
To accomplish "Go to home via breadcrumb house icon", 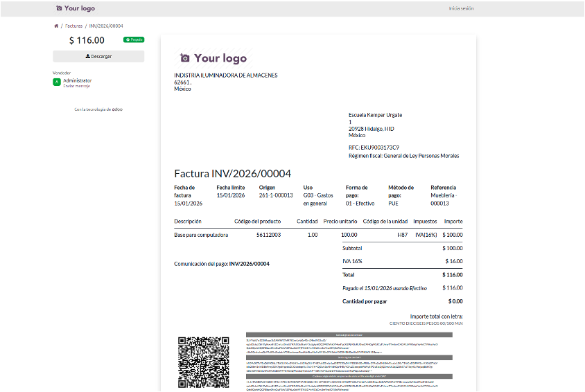I will coord(56,26).
